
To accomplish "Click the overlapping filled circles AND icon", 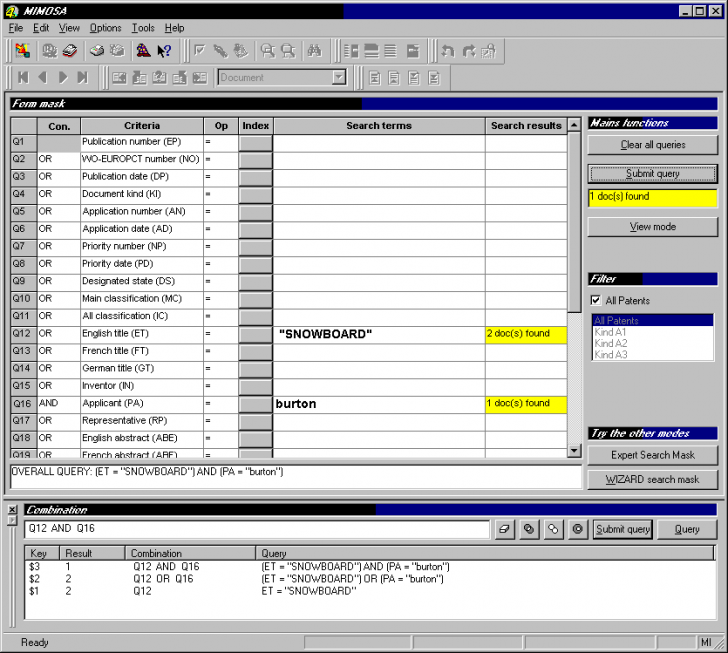I will pyautogui.click(x=529, y=529).
